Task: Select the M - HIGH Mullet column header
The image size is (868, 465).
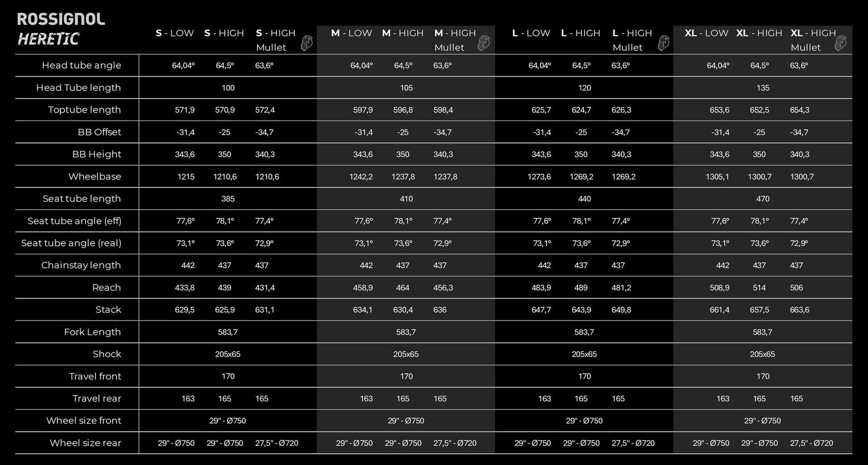Action: [x=455, y=40]
